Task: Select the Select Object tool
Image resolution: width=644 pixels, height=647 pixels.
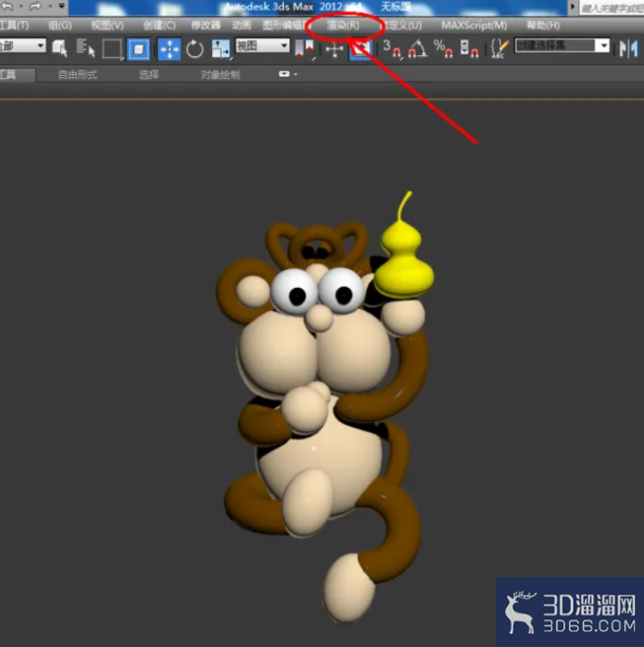Action: coord(60,48)
